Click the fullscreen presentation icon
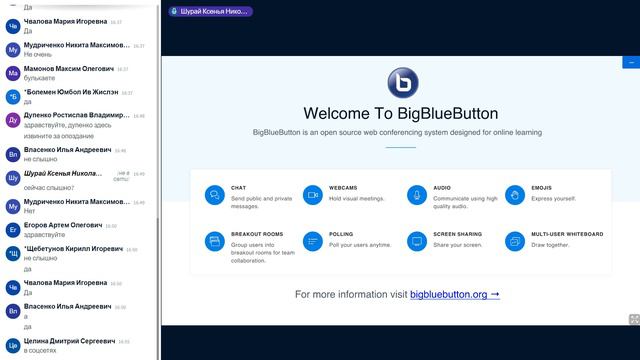Viewport: 640px width, 360px height. point(634,319)
